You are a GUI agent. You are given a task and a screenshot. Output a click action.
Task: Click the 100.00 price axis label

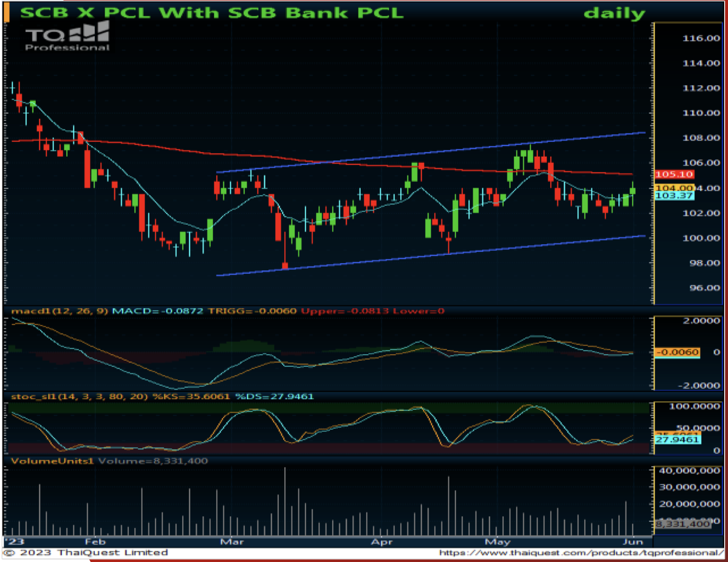point(701,238)
